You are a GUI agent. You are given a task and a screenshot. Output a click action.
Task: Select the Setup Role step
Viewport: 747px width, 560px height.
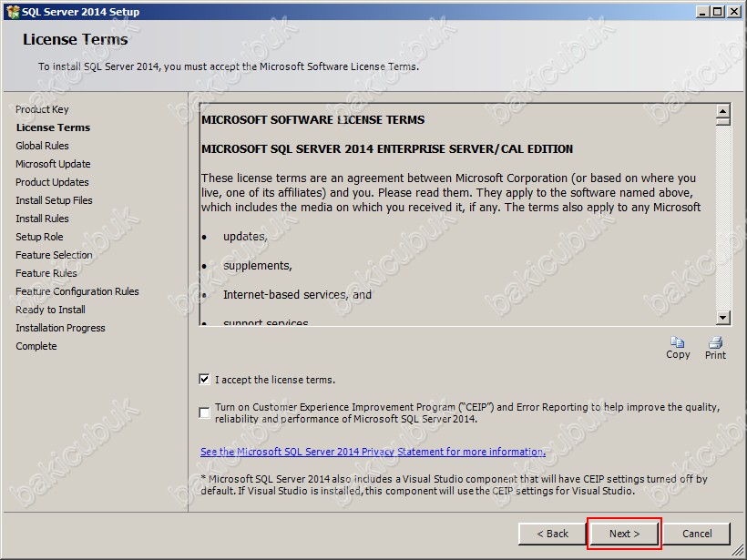coord(39,236)
